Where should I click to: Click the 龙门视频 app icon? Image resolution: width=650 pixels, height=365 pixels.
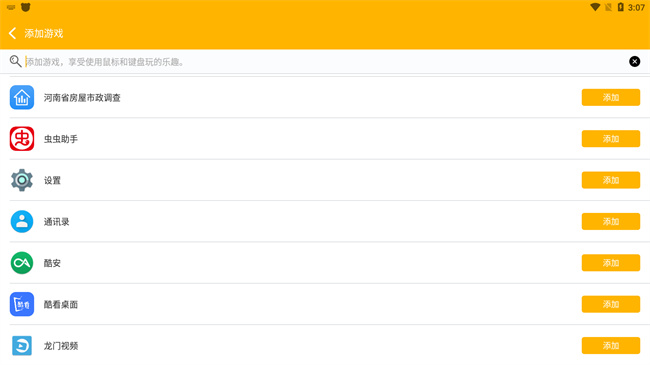pos(22,346)
